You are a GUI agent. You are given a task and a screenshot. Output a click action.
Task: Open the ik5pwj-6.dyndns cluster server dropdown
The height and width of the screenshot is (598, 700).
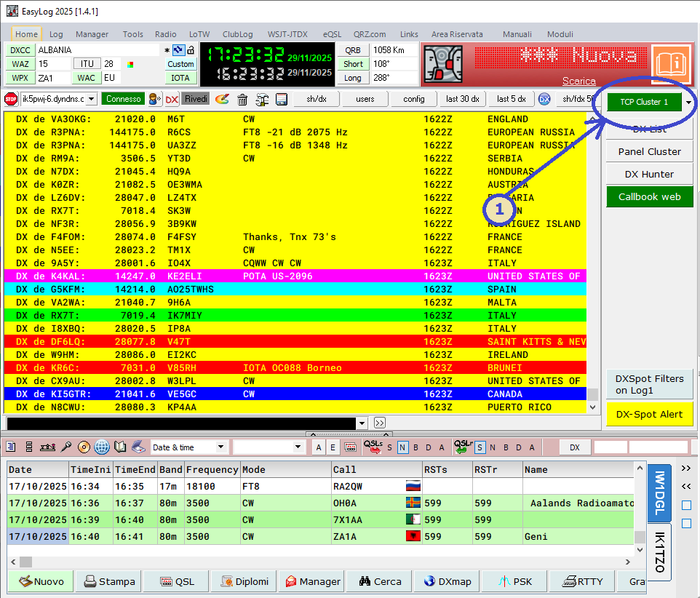[x=92, y=99]
